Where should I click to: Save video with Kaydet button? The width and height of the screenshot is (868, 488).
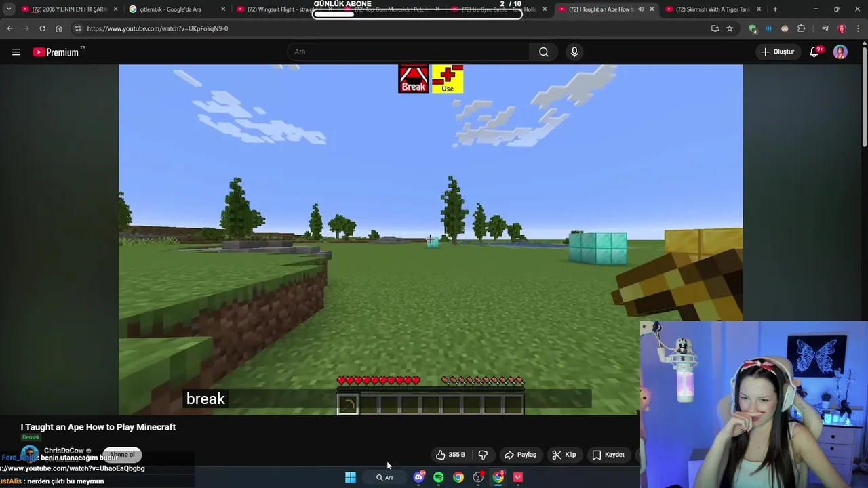click(608, 455)
